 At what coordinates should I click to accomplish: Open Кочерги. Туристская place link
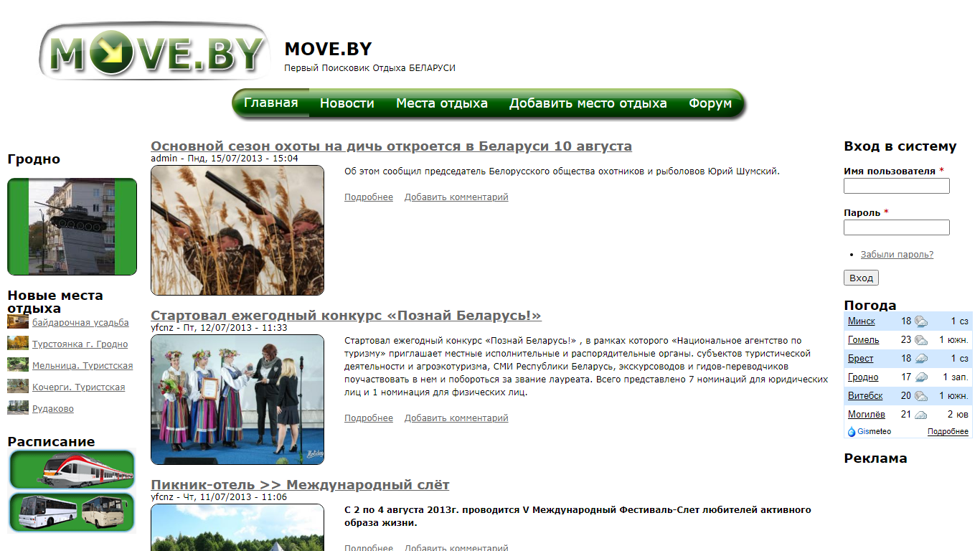78,387
